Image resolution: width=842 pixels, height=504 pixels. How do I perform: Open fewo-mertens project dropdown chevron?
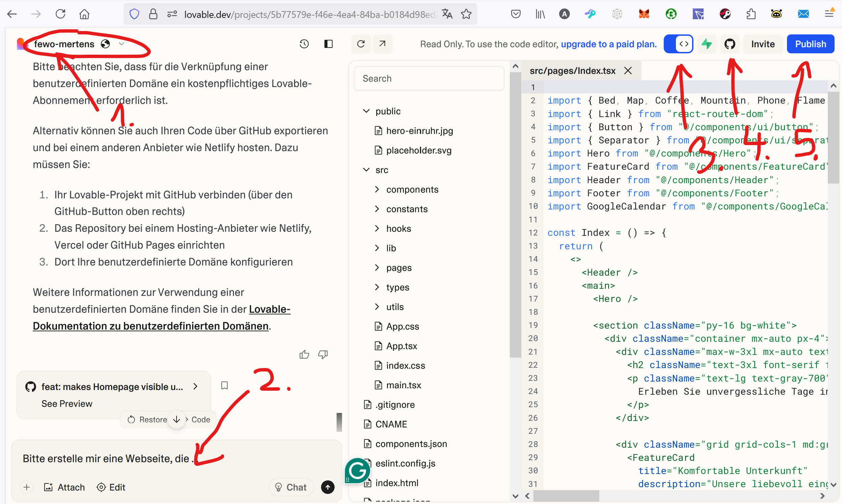121,44
